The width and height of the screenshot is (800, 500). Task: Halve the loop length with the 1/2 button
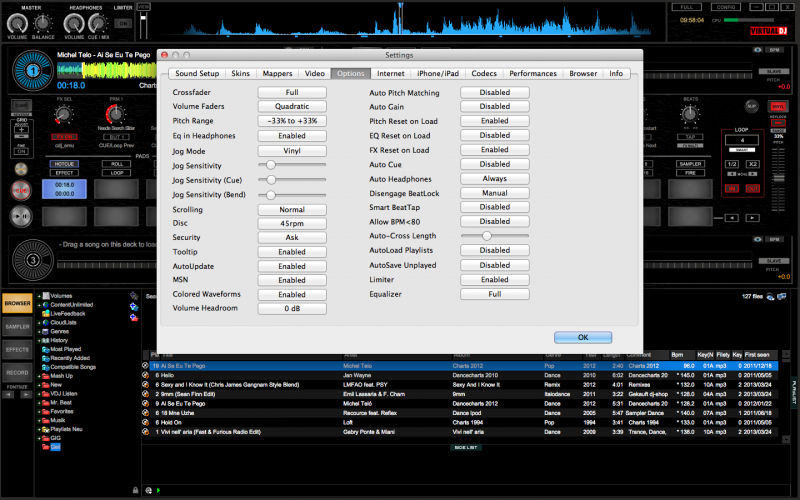tap(732, 164)
